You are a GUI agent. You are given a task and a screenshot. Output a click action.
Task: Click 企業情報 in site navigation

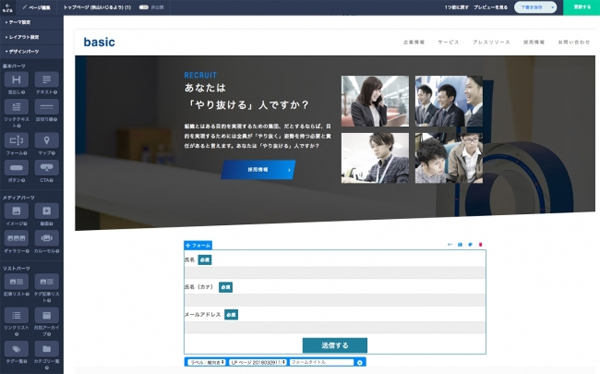(414, 42)
